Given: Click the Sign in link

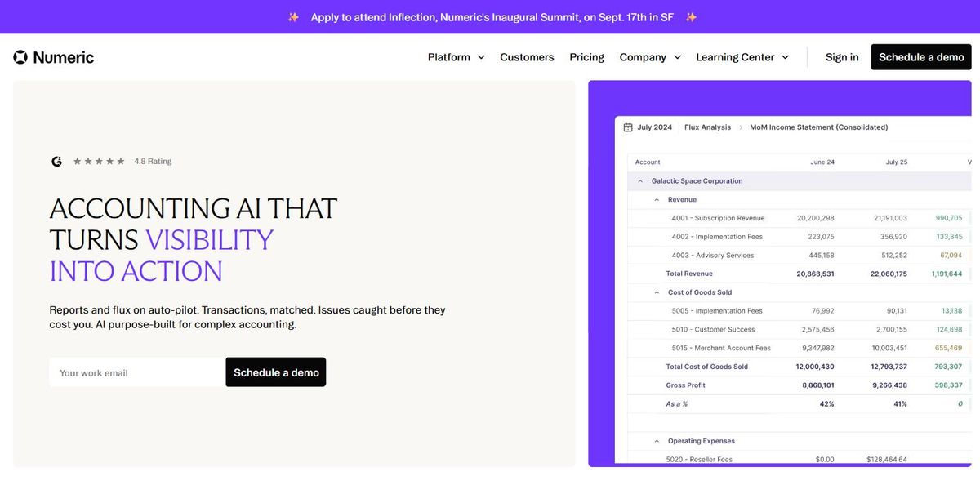Looking at the screenshot, I should (x=842, y=57).
